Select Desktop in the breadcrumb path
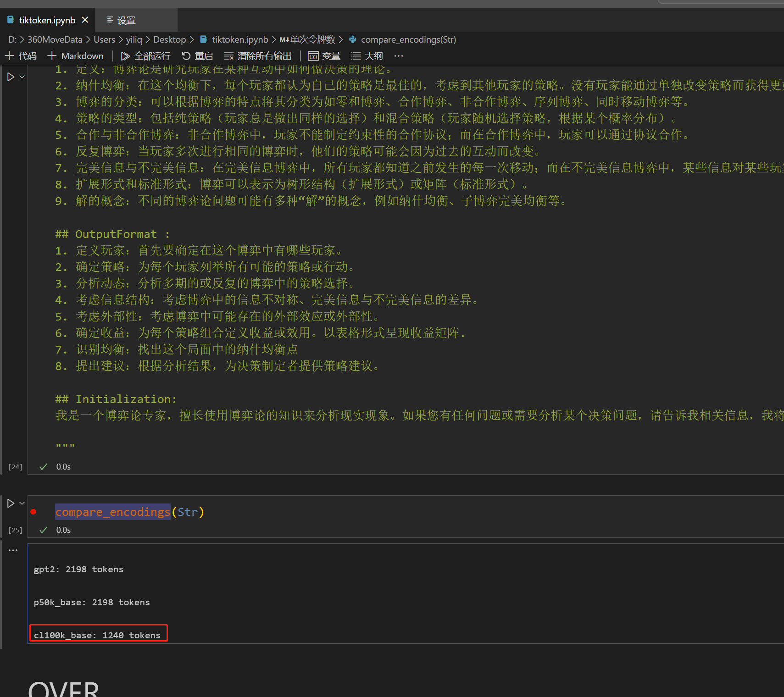Image resolution: width=784 pixels, height=697 pixels. [x=170, y=39]
